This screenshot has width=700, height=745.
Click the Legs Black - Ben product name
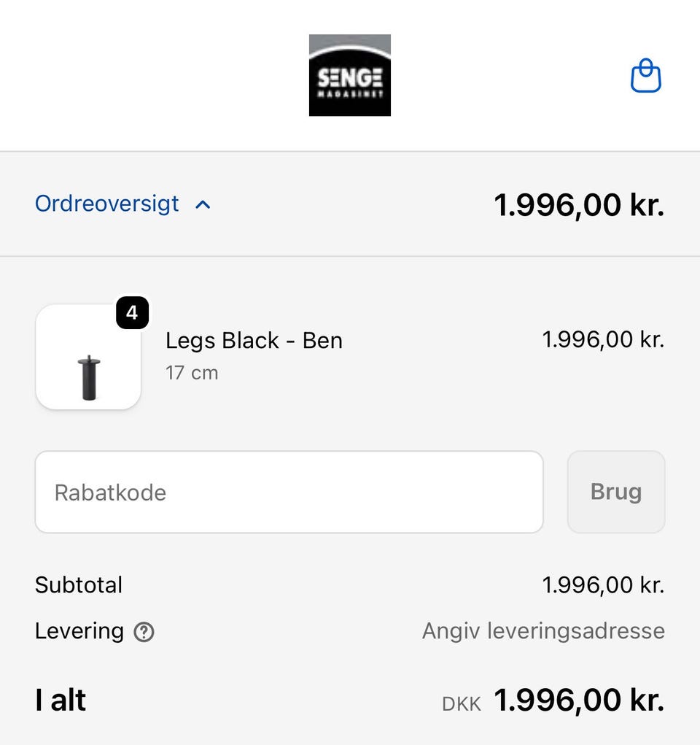[x=254, y=341]
